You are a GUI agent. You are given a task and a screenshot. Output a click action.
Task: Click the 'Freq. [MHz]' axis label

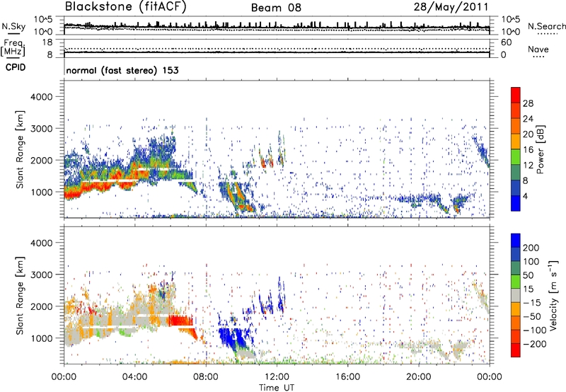tap(13, 48)
